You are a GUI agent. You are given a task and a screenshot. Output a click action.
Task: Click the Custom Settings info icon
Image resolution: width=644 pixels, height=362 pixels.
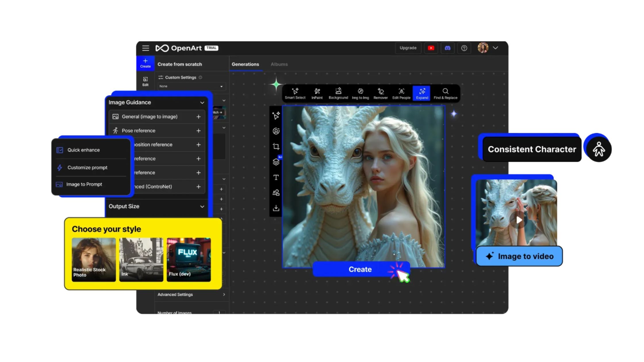(200, 77)
